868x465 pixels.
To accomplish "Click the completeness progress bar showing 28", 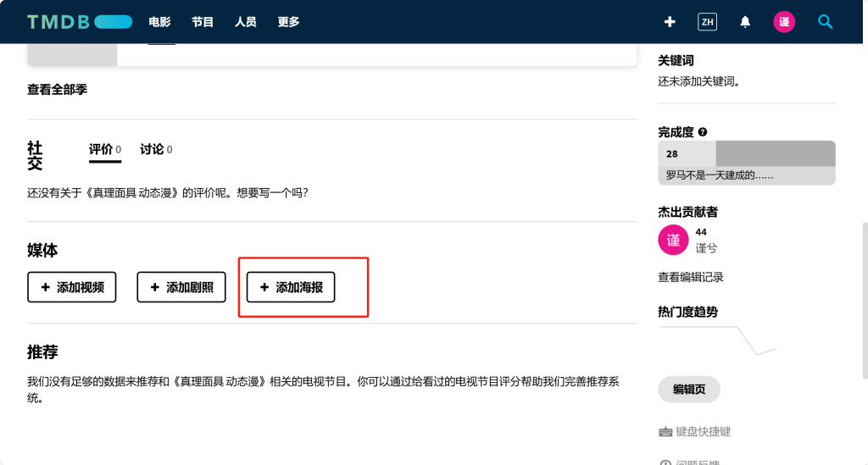I will click(746, 154).
